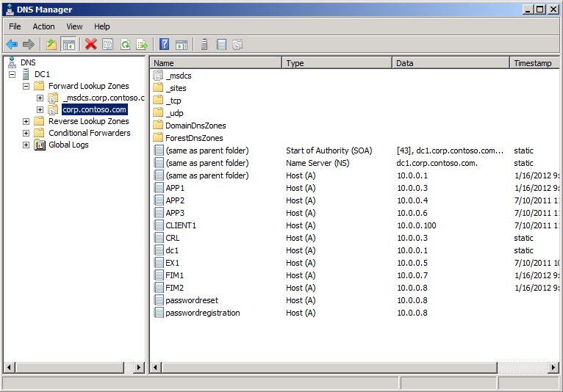Select the CRL host record

(355, 238)
